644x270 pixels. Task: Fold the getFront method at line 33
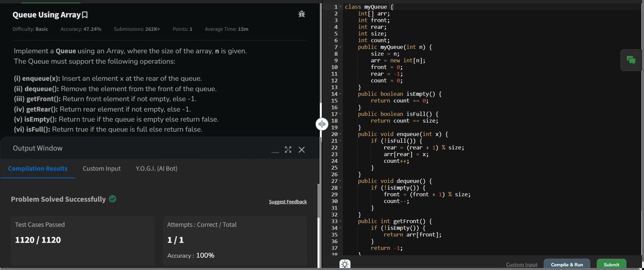point(340,221)
